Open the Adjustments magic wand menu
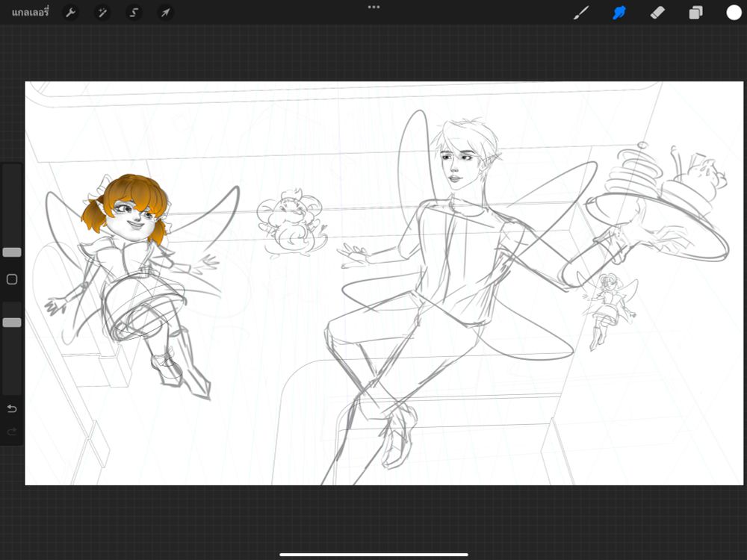The height and width of the screenshot is (560, 747). point(102,13)
